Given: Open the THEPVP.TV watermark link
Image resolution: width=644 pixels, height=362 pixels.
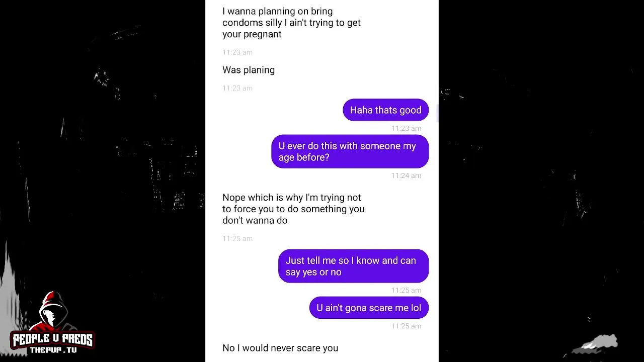Looking at the screenshot, I should (x=53, y=350).
